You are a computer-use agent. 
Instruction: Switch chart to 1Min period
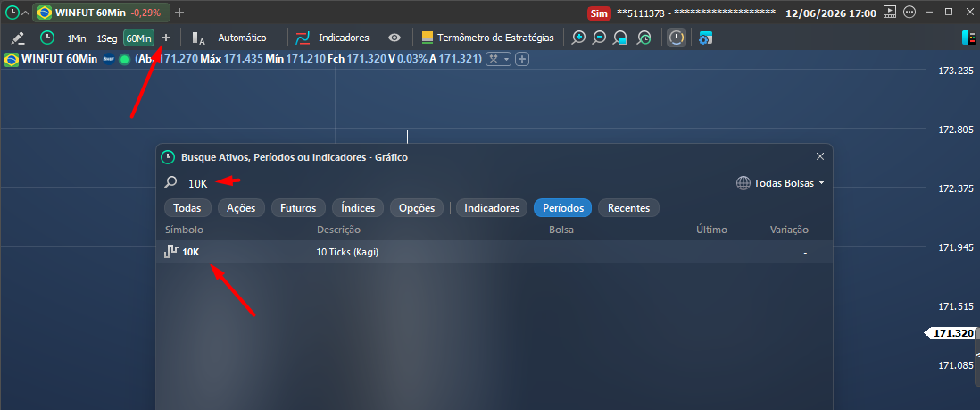(77, 38)
